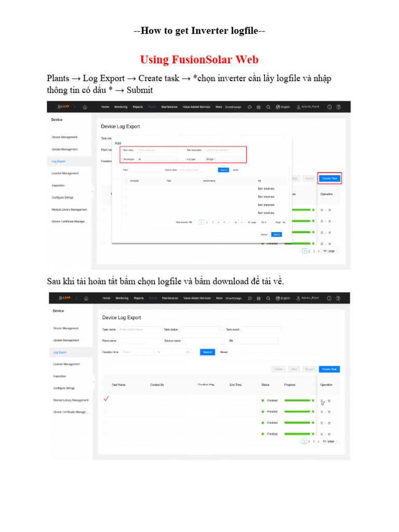Open the Reports menu in the upper screenshot
399x532 pixels.
click(x=138, y=107)
